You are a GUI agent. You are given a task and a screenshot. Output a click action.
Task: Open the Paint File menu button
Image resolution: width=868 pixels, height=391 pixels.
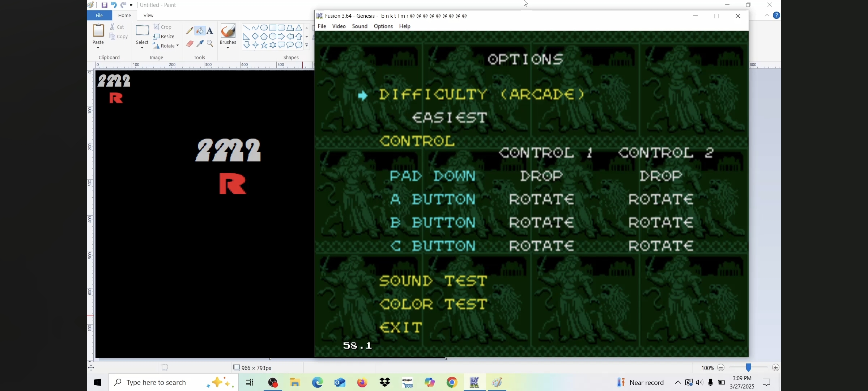point(99,16)
